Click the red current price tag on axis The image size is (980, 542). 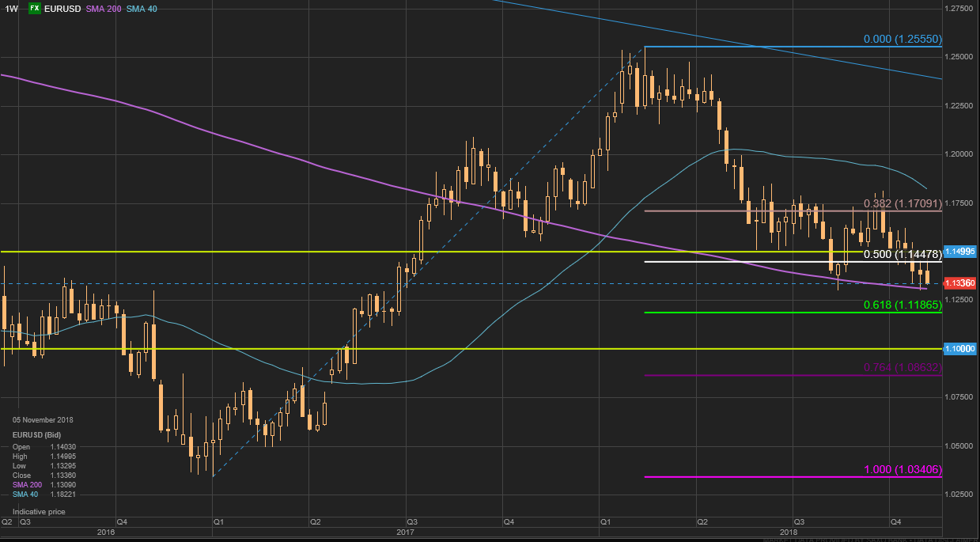point(960,282)
